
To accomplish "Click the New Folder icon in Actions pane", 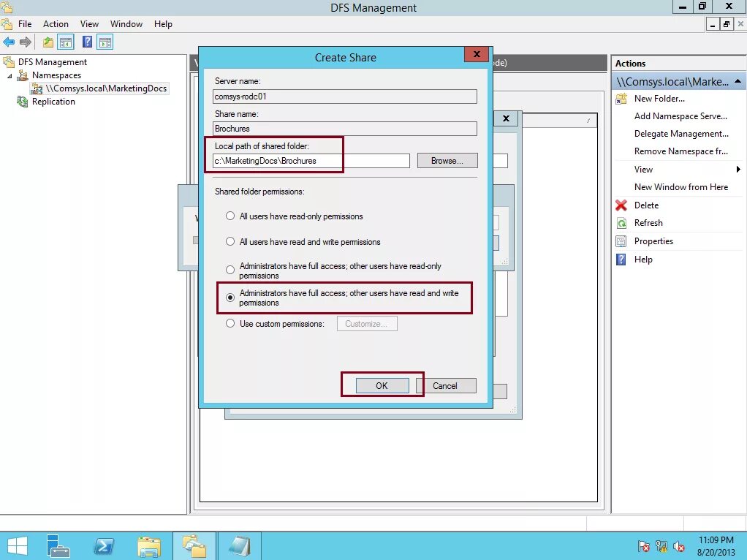I will (621, 99).
